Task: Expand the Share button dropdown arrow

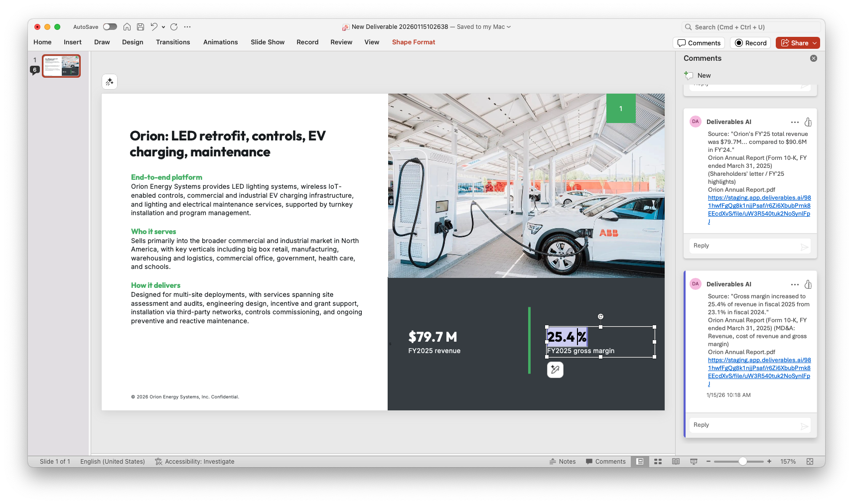Action: pyautogui.click(x=815, y=43)
